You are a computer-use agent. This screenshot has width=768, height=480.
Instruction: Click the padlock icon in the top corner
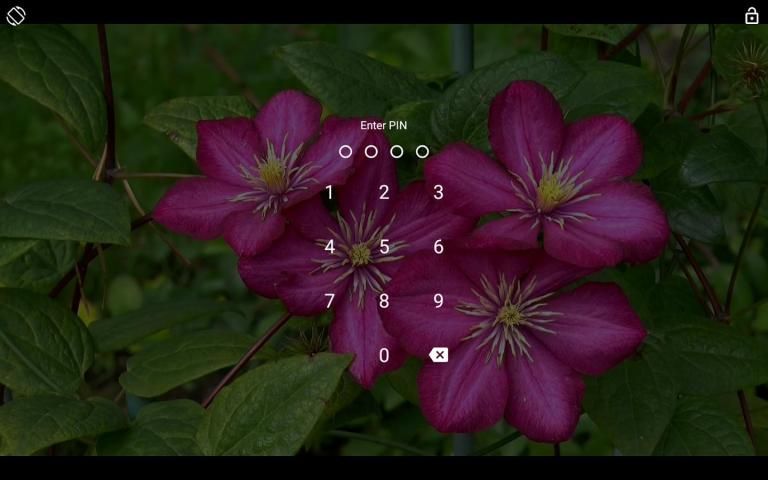click(x=751, y=16)
